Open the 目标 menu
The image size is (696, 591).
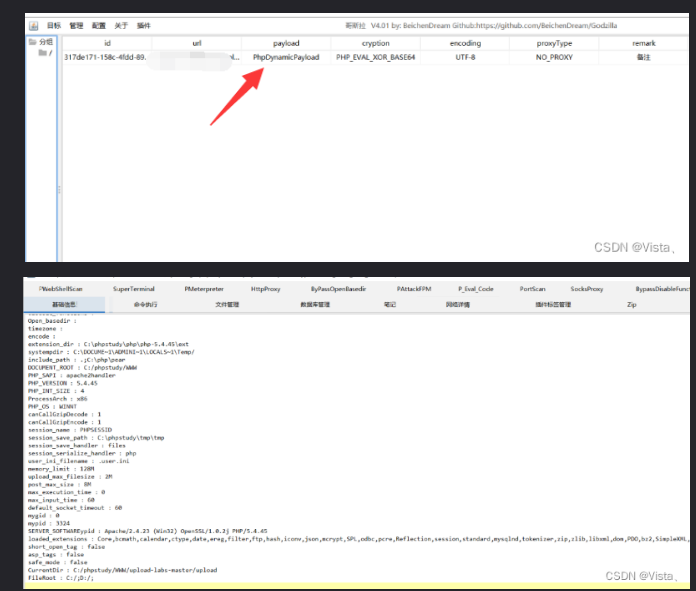click(x=54, y=26)
